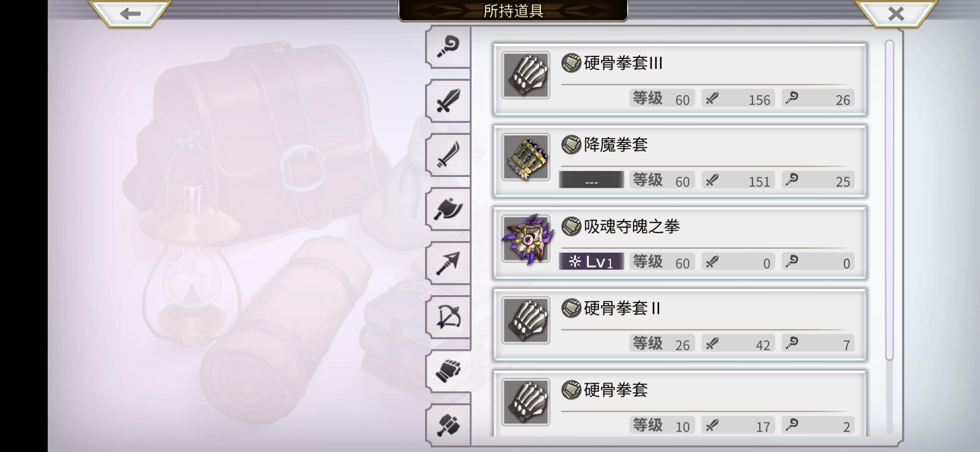Open the lance weapon category tab

coord(448,263)
